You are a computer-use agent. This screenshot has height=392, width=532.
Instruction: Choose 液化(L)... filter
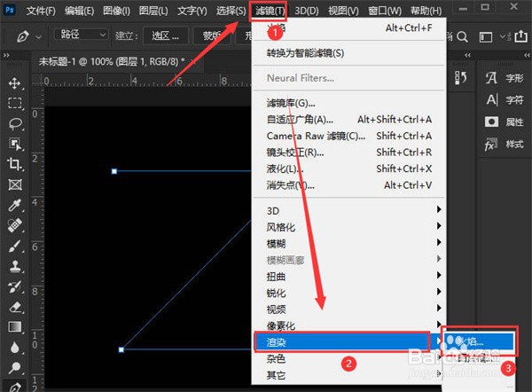[x=348, y=169]
